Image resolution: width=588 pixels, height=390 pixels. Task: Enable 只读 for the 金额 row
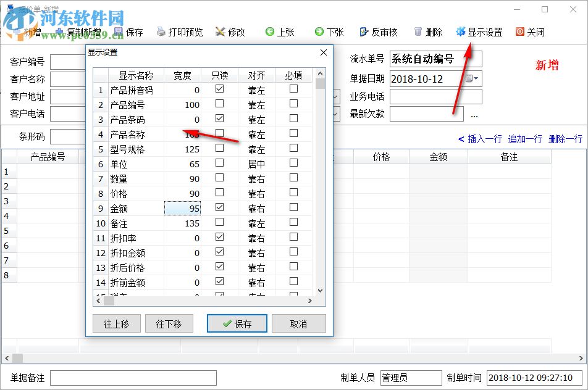coord(220,209)
